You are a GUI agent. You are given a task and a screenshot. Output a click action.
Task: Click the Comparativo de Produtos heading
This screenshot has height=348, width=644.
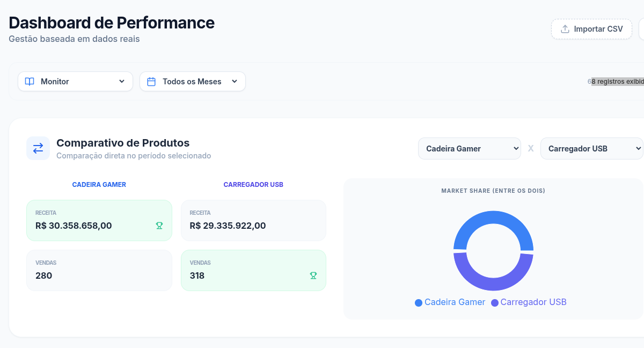[x=123, y=143]
